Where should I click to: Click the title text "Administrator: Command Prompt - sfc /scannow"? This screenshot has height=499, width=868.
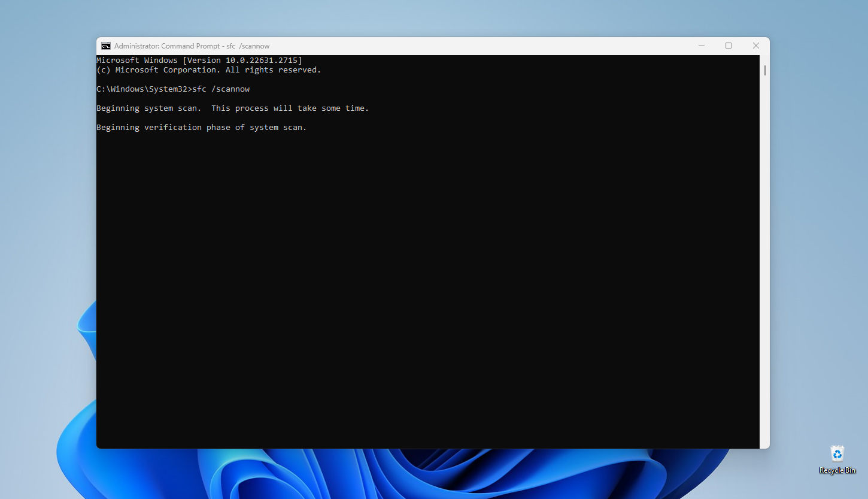coord(192,46)
